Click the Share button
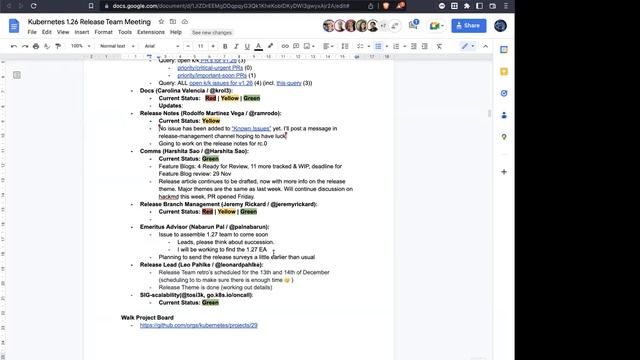 pos(469,25)
